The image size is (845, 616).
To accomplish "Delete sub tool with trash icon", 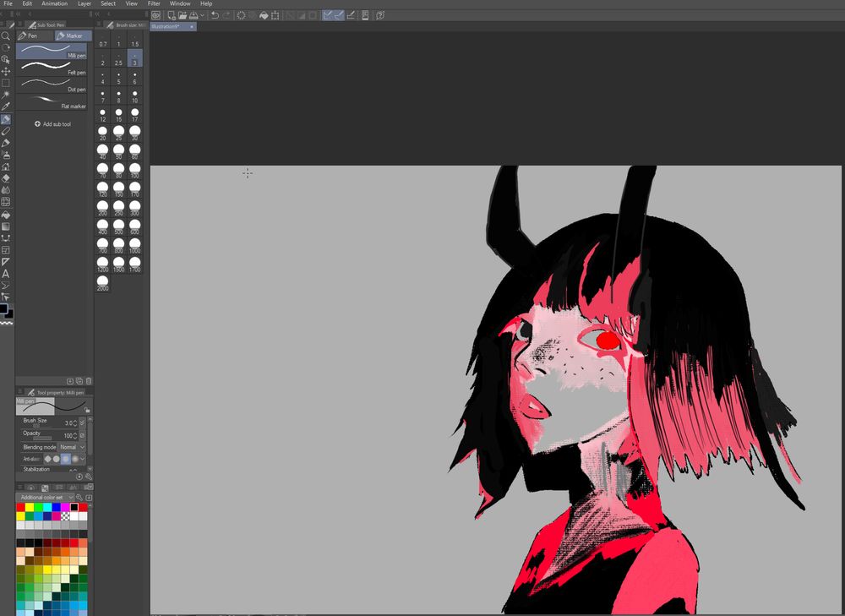I will (x=89, y=381).
